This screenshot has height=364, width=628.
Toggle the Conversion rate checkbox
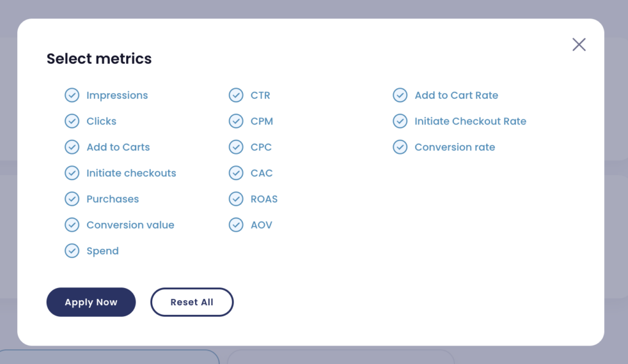400,147
